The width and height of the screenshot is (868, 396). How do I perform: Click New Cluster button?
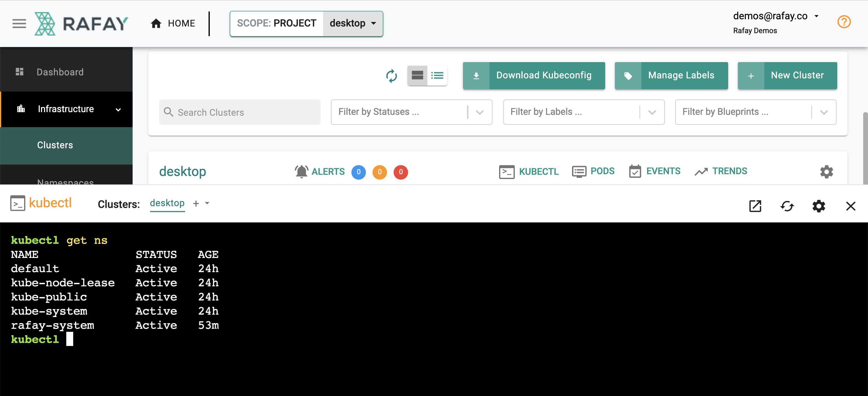point(787,75)
